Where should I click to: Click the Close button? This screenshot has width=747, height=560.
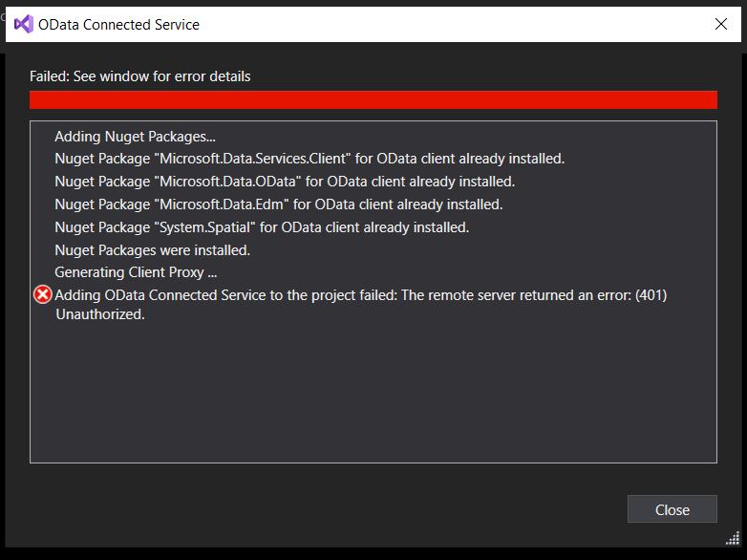(x=672, y=509)
